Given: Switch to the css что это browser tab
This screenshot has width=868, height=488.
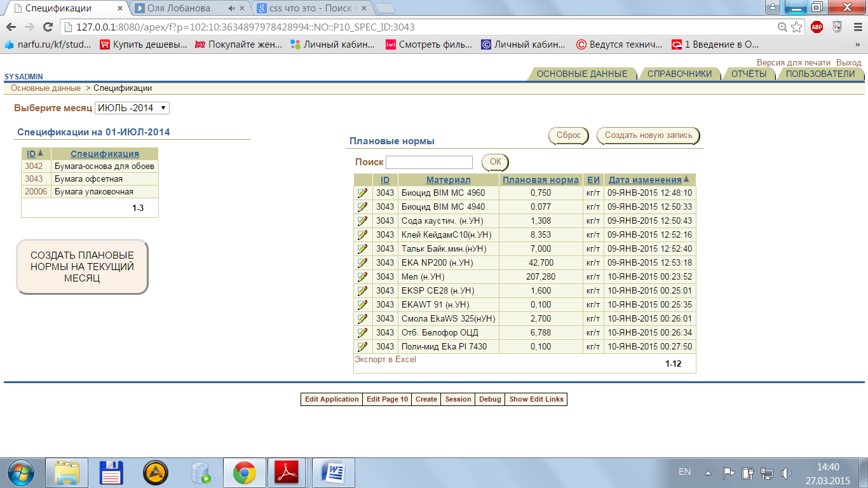Looking at the screenshot, I should (x=311, y=8).
